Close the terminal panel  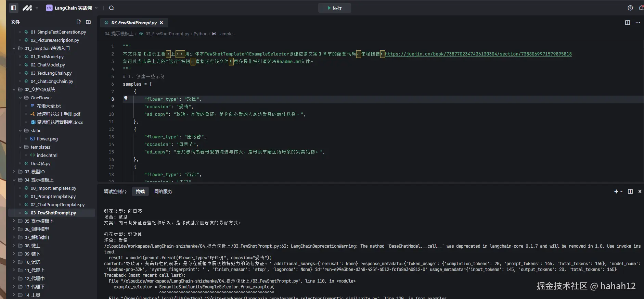640,191
